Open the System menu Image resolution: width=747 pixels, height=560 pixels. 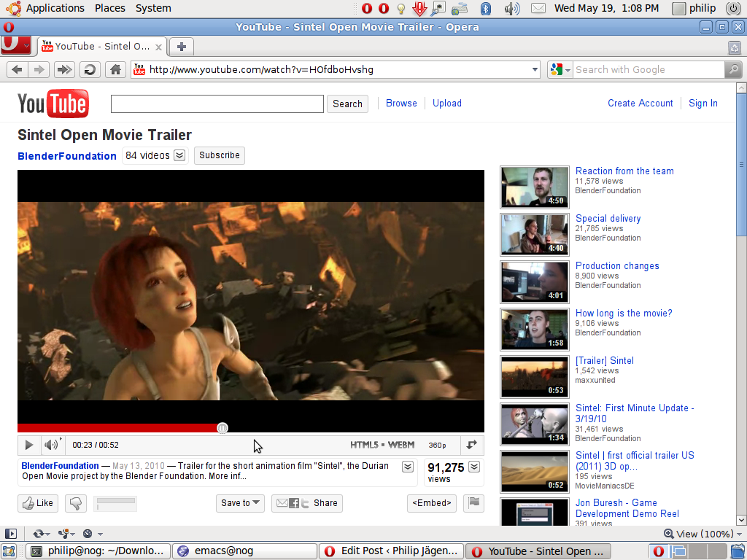tap(153, 8)
